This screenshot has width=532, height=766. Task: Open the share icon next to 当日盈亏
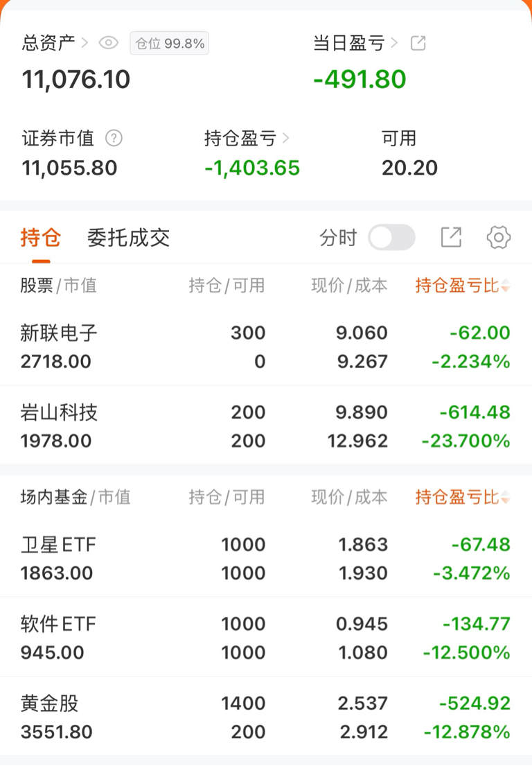pos(418,43)
